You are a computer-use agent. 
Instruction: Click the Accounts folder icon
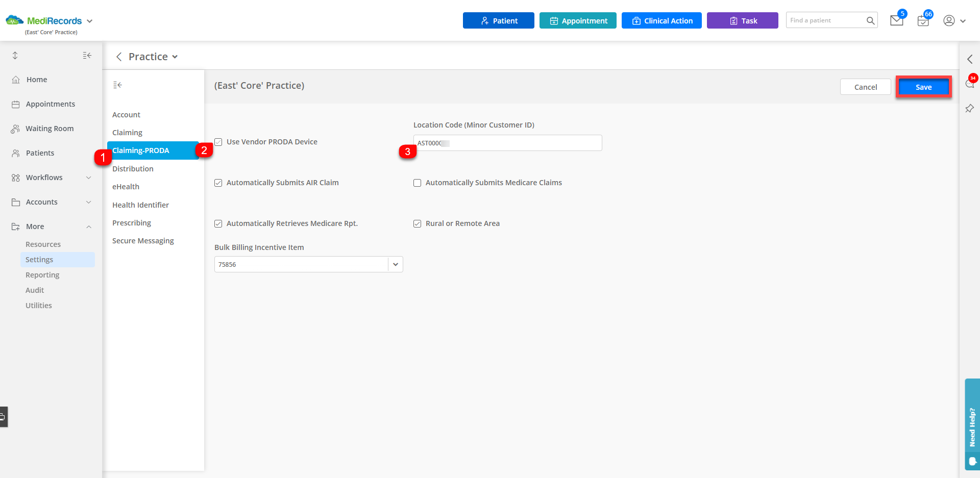tap(16, 202)
